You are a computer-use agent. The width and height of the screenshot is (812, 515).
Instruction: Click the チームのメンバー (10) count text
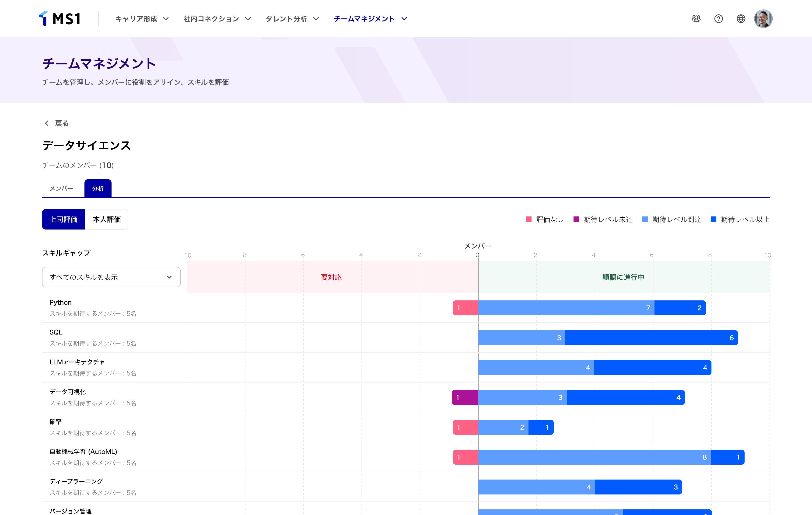pyautogui.click(x=78, y=165)
